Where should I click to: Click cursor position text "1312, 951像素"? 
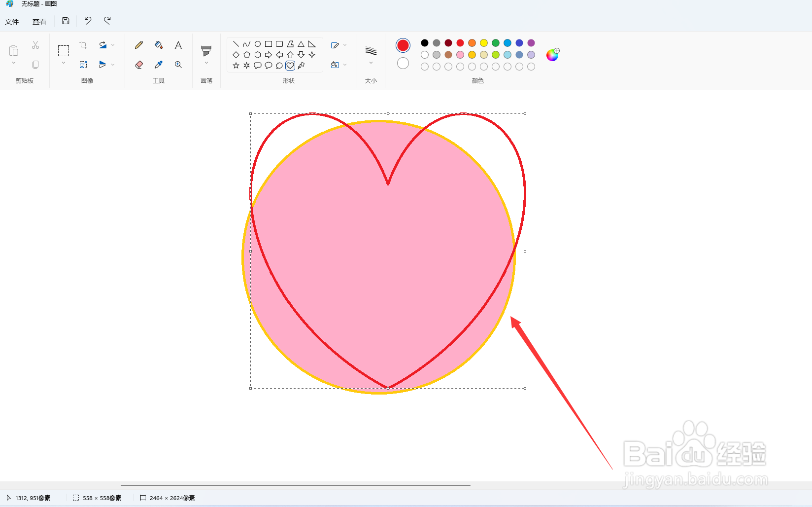point(33,498)
